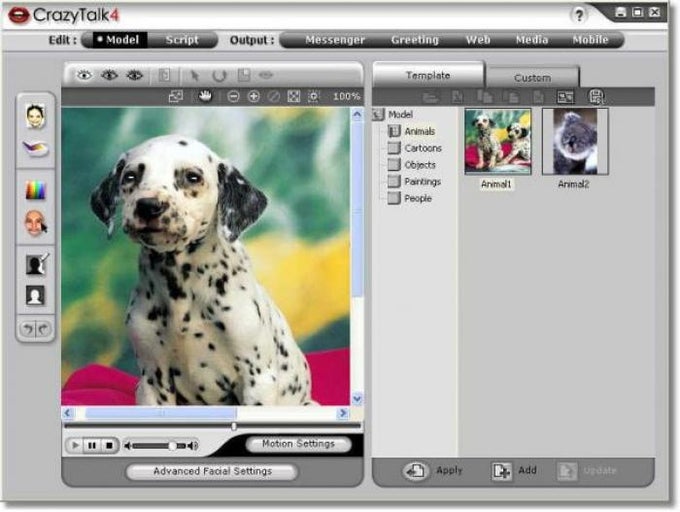680x512 pixels.
Task: Select the hand pan tool
Action: pyautogui.click(x=205, y=96)
